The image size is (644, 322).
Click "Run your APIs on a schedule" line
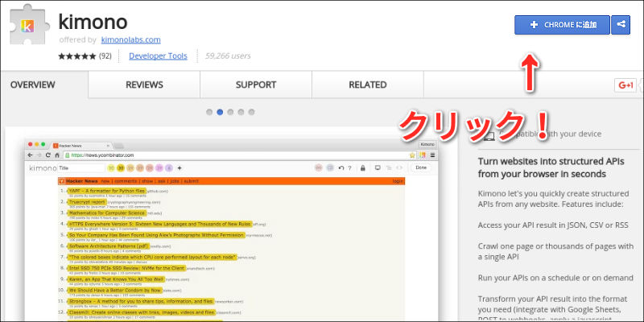pyautogui.click(x=555, y=278)
